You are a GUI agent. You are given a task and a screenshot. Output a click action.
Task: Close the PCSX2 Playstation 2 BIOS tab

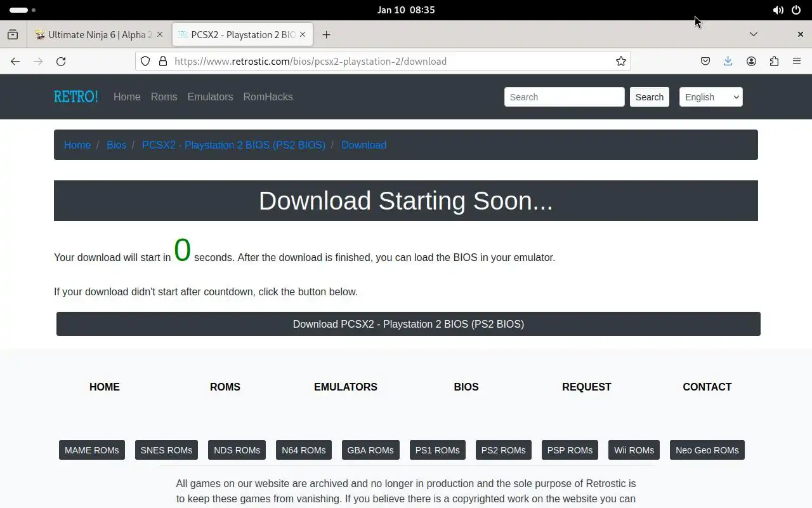[x=303, y=35]
